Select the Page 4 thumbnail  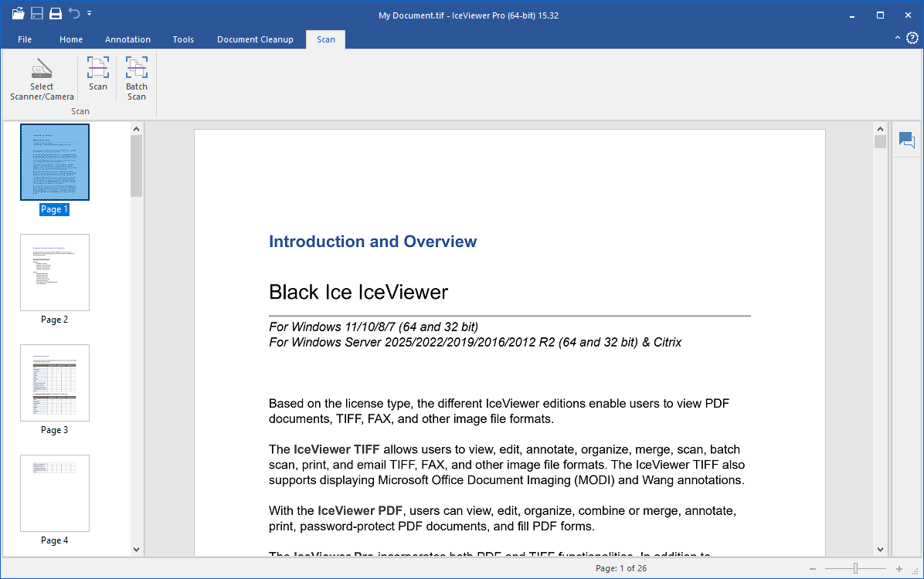click(55, 493)
